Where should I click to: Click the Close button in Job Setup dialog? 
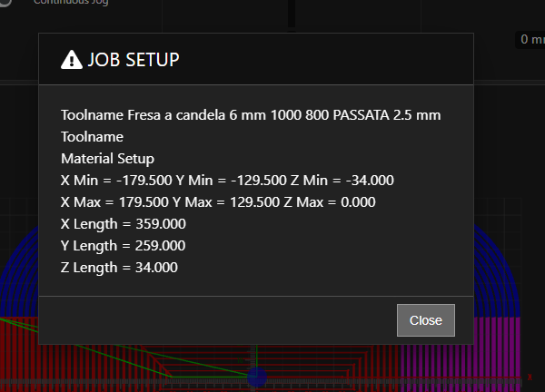pos(425,320)
